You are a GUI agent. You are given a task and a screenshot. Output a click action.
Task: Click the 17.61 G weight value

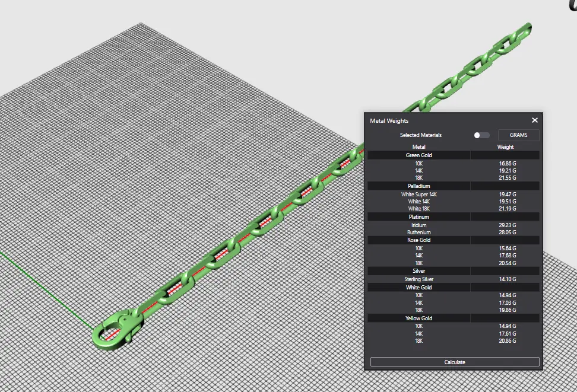pos(508,334)
